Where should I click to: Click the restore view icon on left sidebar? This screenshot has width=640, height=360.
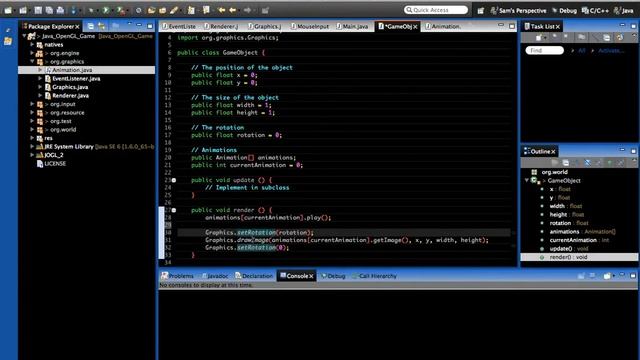coord(8,30)
